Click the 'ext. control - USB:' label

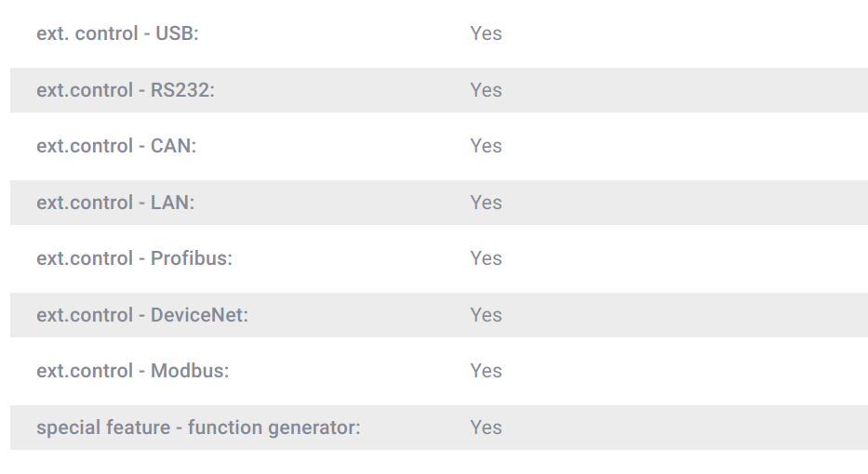[x=117, y=33]
